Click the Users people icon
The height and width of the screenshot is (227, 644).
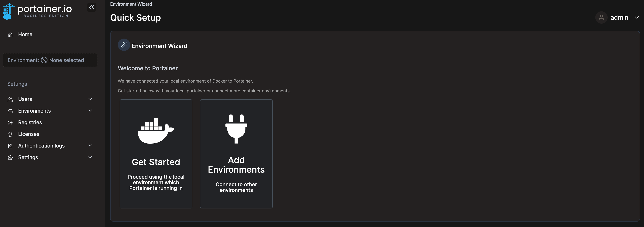10,99
